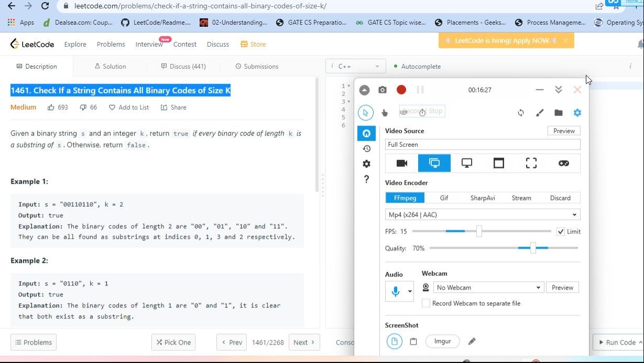The width and height of the screenshot is (644, 363).
Task: Switch to the Gif encoder tab
Action: (444, 198)
